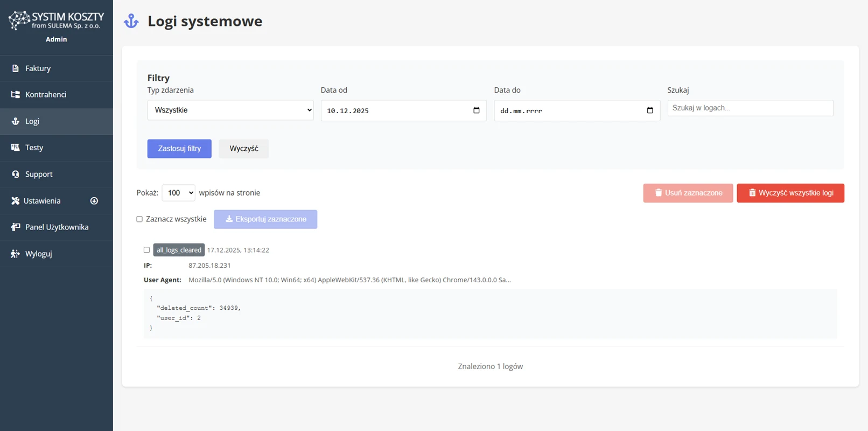The image size is (868, 431).
Task: Click the Faktury invoice icon in sidebar
Action: [15, 68]
